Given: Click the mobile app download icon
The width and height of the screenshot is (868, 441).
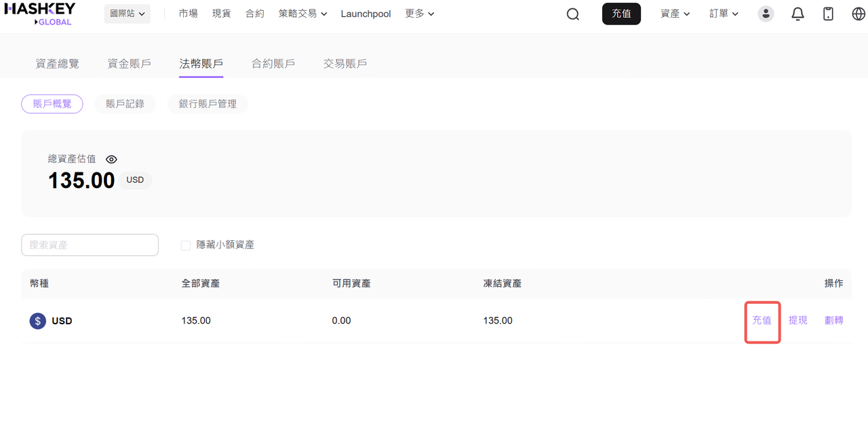Looking at the screenshot, I should click(x=828, y=14).
